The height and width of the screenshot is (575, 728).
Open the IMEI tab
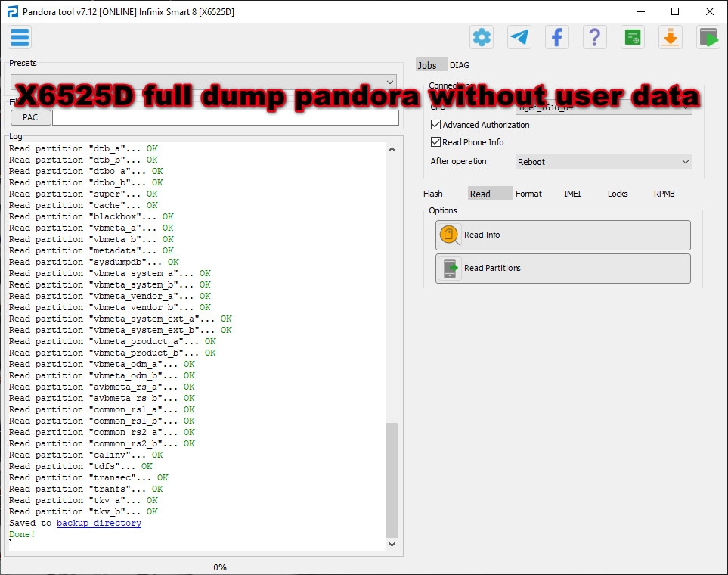(x=572, y=194)
